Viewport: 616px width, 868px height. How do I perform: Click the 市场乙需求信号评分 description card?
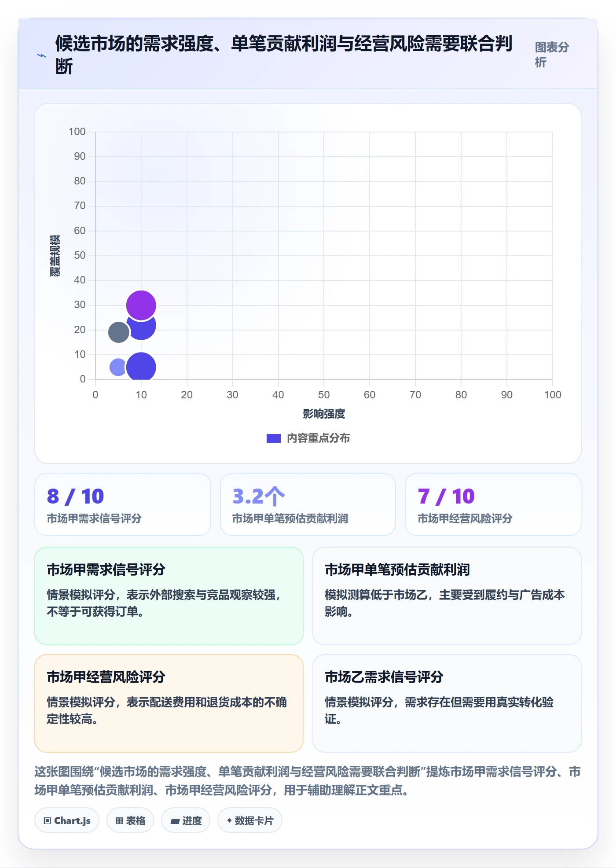(x=447, y=703)
